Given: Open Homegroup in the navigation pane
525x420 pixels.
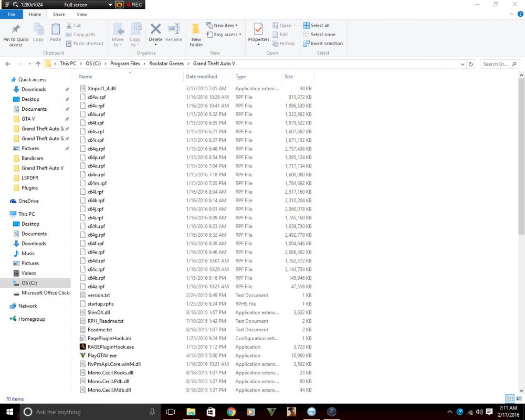Looking at the screenshot, I should [x=31, y=319].
